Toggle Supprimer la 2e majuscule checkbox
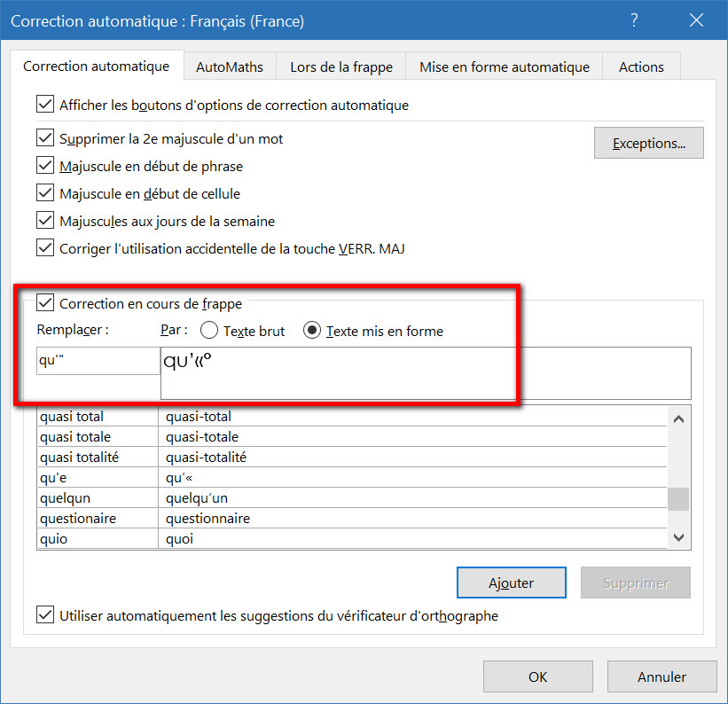728x704 pixels. [x=45, y=138]
